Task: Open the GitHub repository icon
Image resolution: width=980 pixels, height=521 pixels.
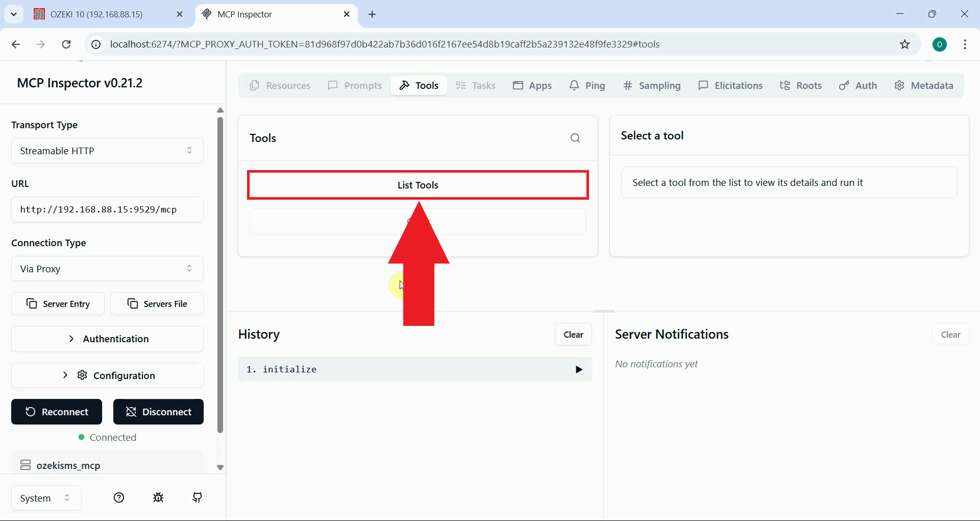Action: point(197,498)
